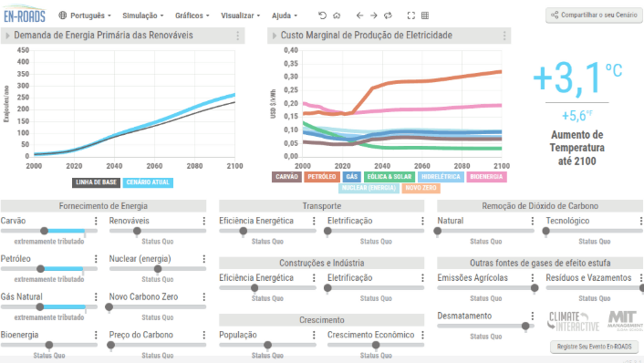Toggle the Petróleo legend series
This screenshot has width=644, height=363.
tap(322, 177)
